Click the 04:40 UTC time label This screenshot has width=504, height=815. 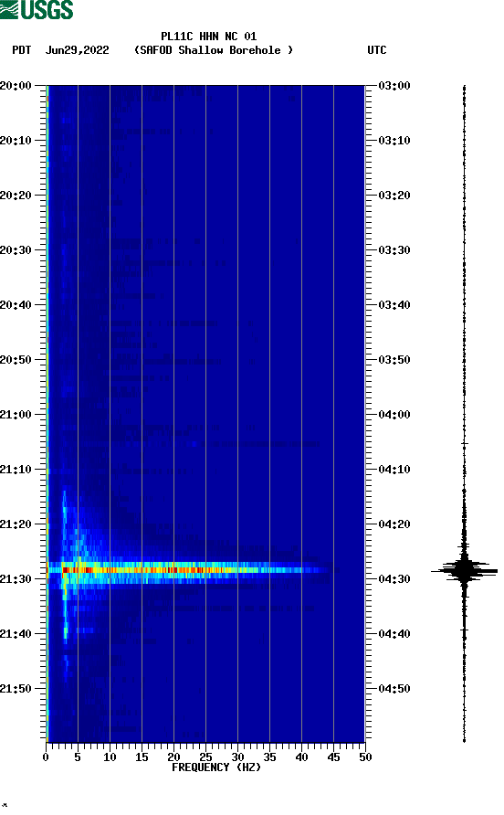(x=394, y=633)
